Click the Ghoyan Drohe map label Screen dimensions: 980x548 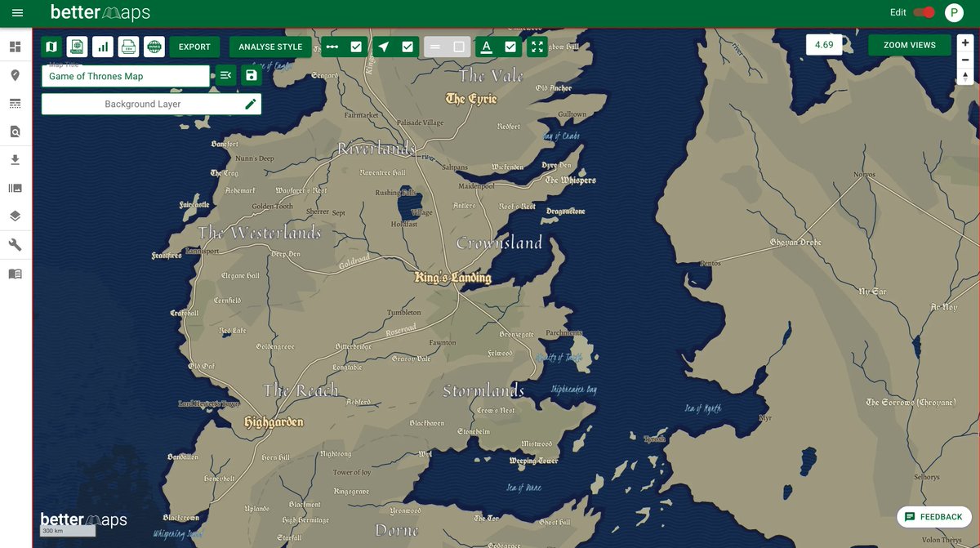point(795,243)
